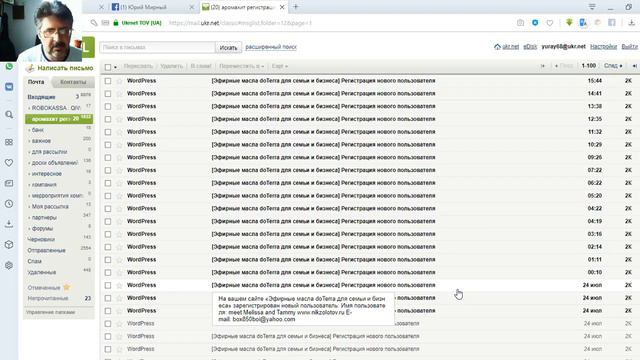Open bookmarks heart in sidebar
The width and height of the screenshot is (640, 360).
pyautogui.click(x=9, y=163)
